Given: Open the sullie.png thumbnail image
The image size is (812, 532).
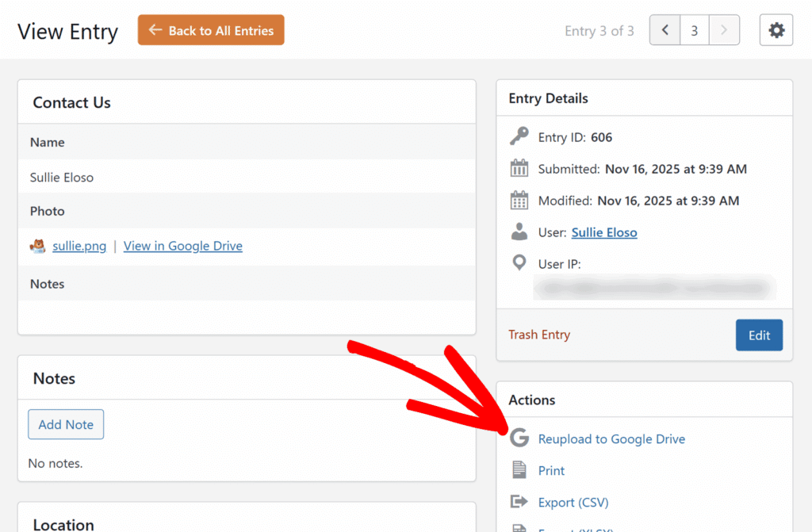Looking at the screenshot, I should coord(37,247).
